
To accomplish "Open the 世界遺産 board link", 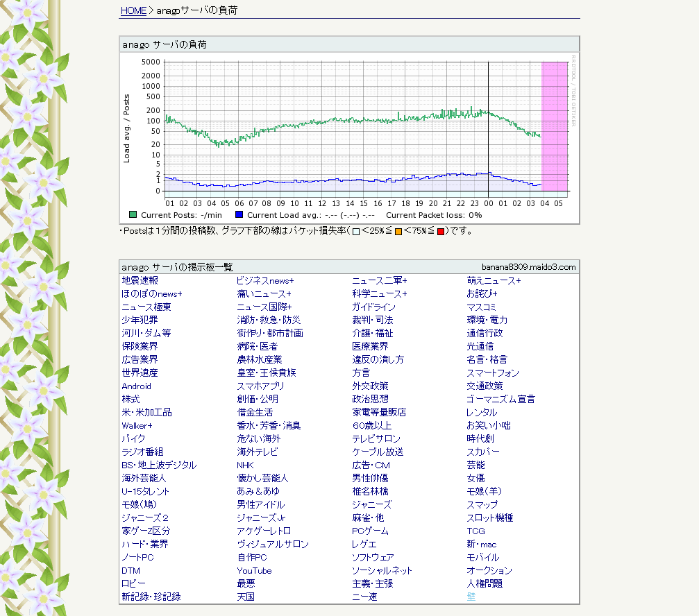I will 140,373.
